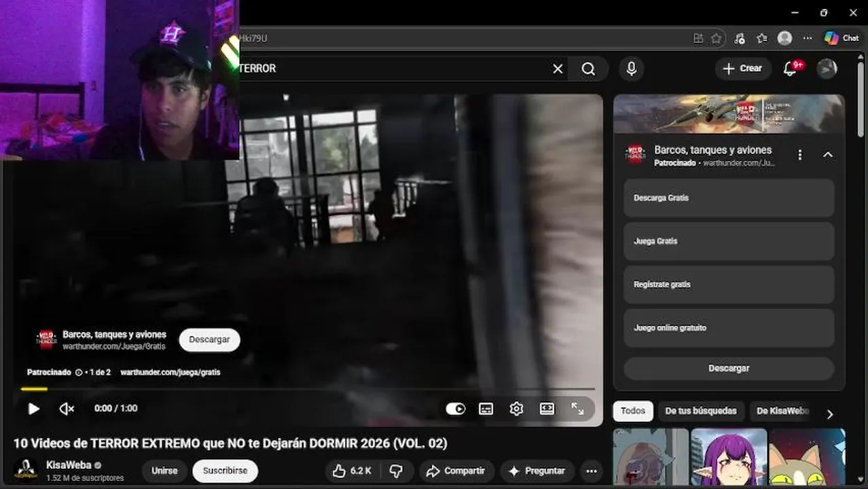The height and width of the screenshot is (489, 868).
Task: Click the search magnifier button
Action: (588, 69)
